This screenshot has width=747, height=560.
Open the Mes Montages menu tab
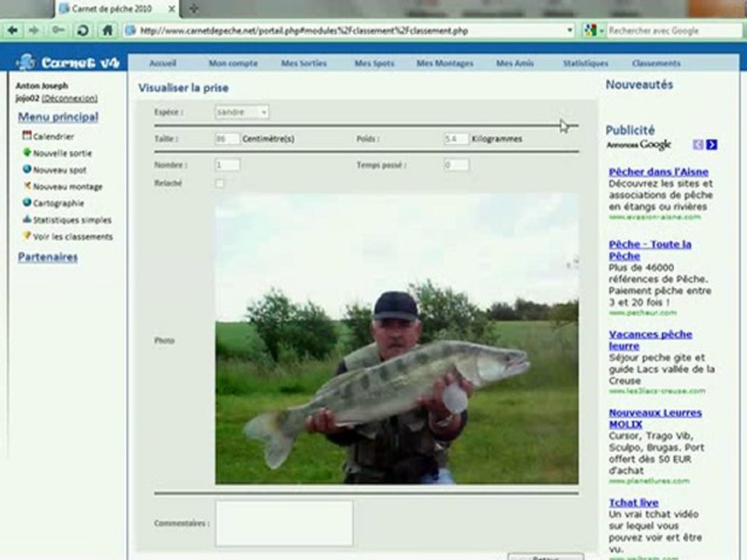[445, 63]
